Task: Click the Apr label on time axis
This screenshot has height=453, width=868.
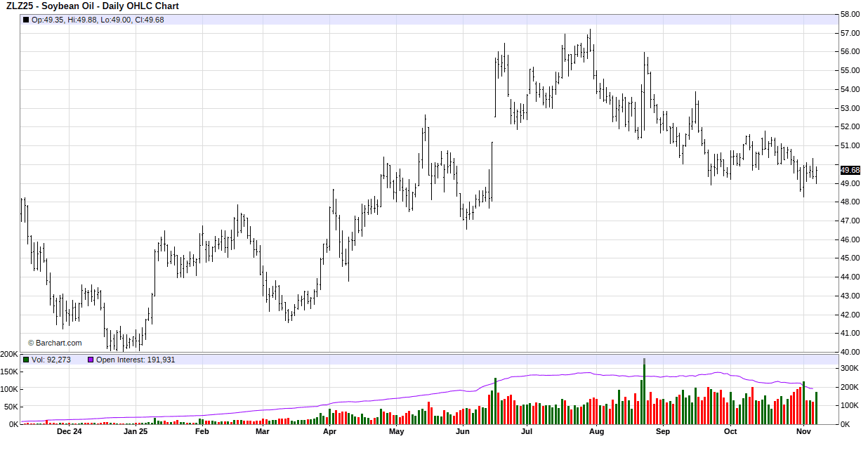Action: coord(329,432)
